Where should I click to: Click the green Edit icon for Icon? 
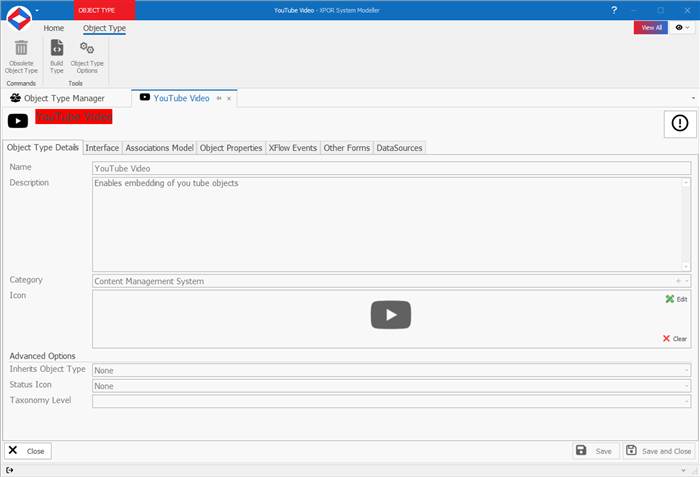point(670,299)
